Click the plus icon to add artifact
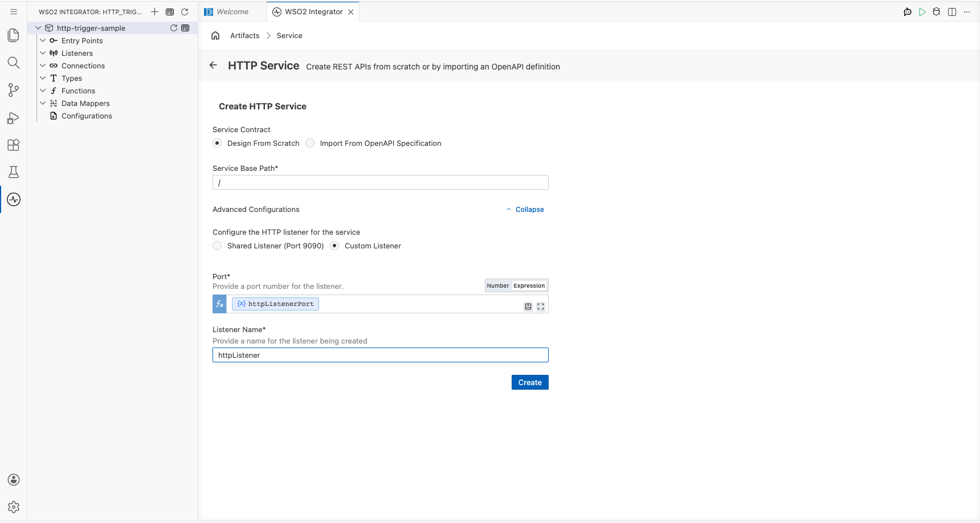The height and width of the screenshot is (523, 980). pos(154,11)
